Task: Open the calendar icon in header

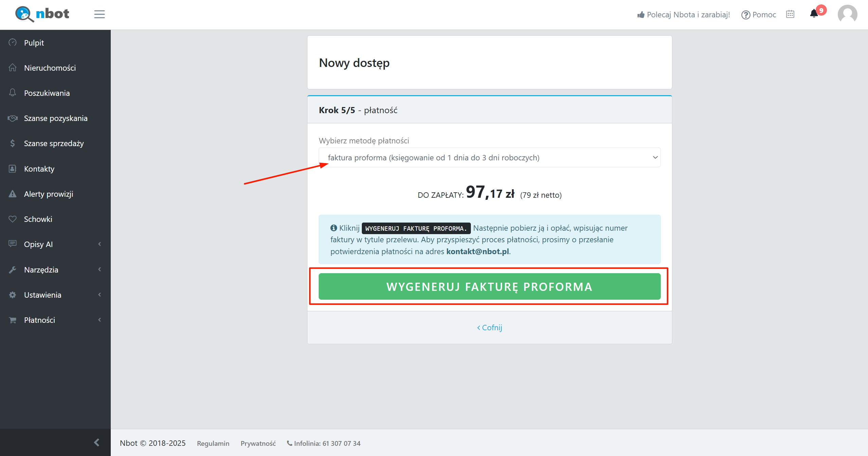Action: [790, 14]
